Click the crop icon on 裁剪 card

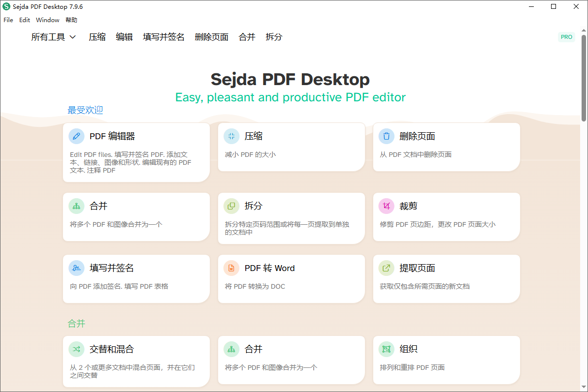tap(386, 206)
